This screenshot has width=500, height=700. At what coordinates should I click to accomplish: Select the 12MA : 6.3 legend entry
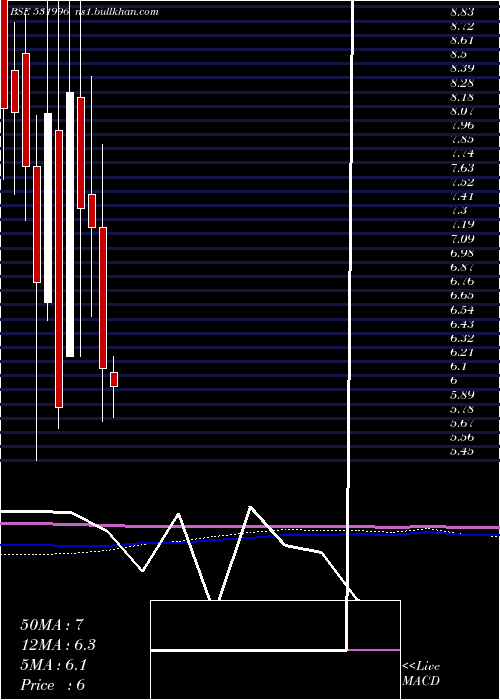(58, 645)
